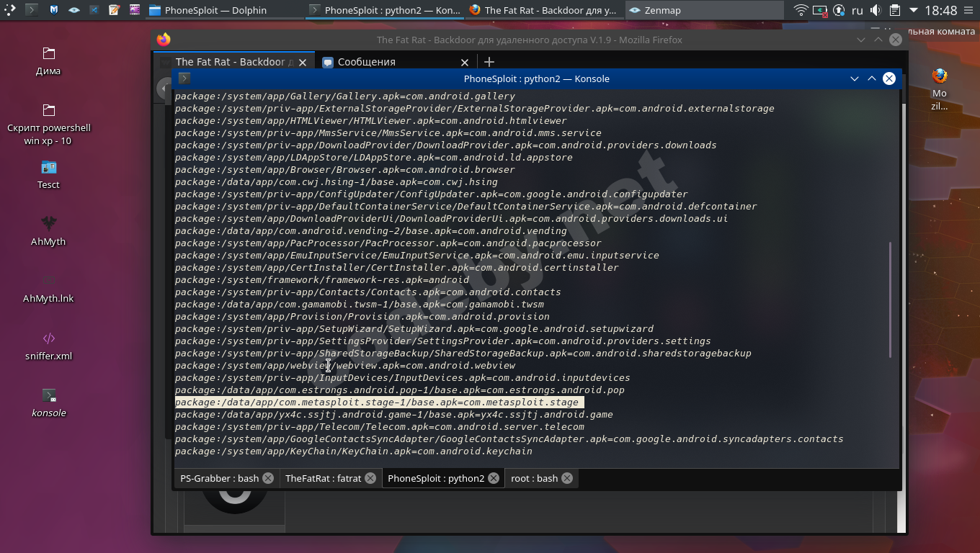Select the 'The Fat Rat - Backdoor' Firefox tab
The height and width of the screenshot is (553, 980).
pos(233,62)
